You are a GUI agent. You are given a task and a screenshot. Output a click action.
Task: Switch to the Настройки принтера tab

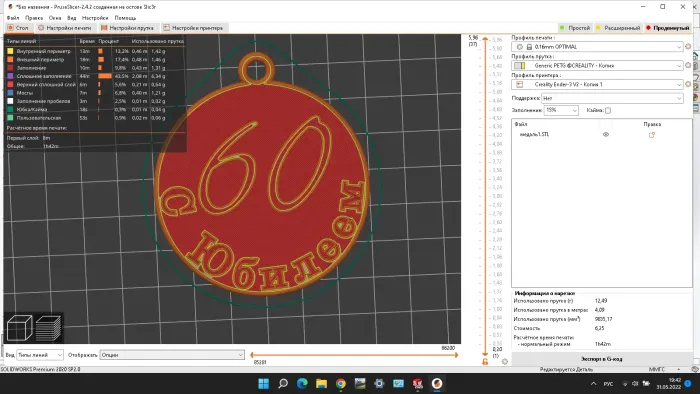[193, 28]
